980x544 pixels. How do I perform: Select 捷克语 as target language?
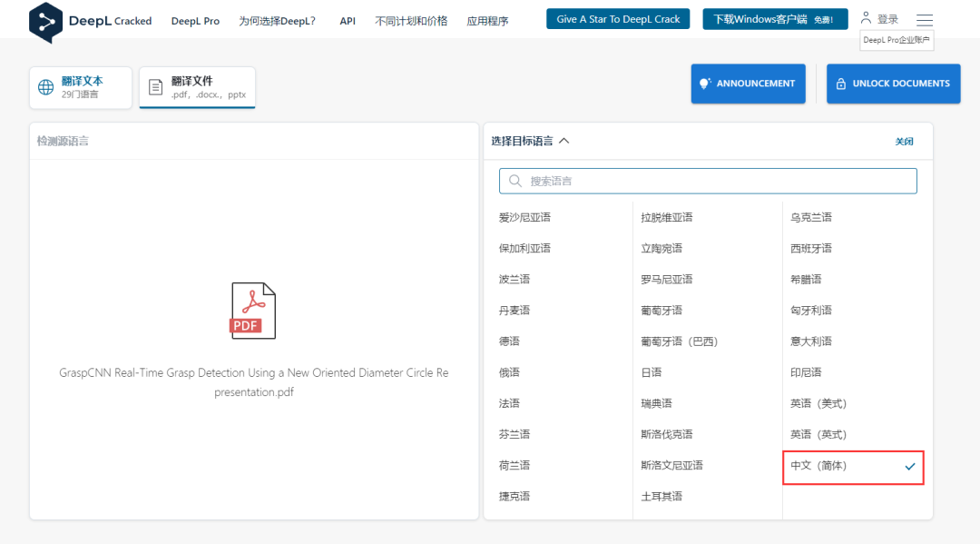click(514, 497)
